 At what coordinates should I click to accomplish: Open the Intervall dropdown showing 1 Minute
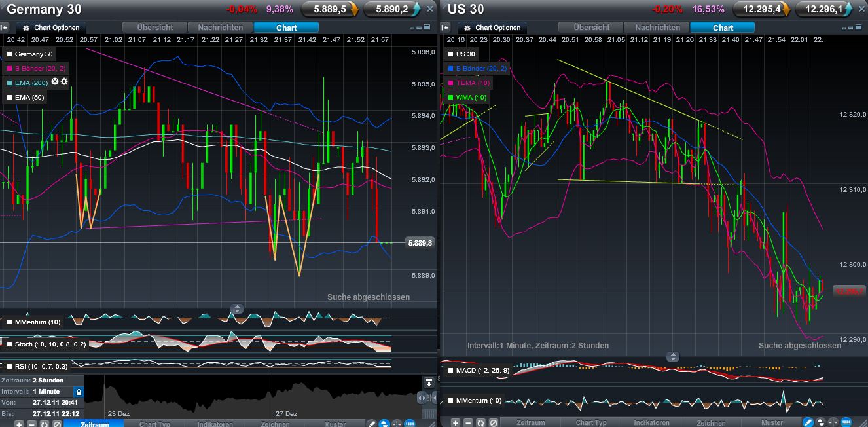(41, 392)
